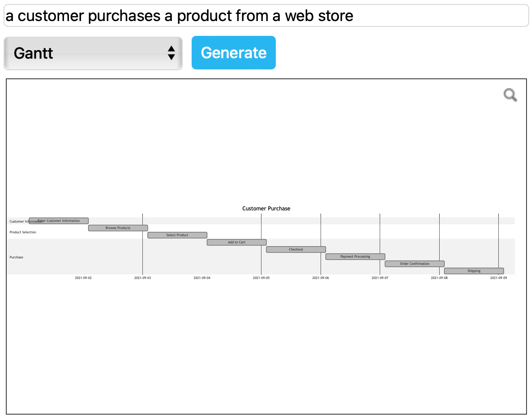The width and height of the screenshot is (531, 420).
Task: Click the Browse Products task bar
Action: pyautogui.click(x=118, y=228)
